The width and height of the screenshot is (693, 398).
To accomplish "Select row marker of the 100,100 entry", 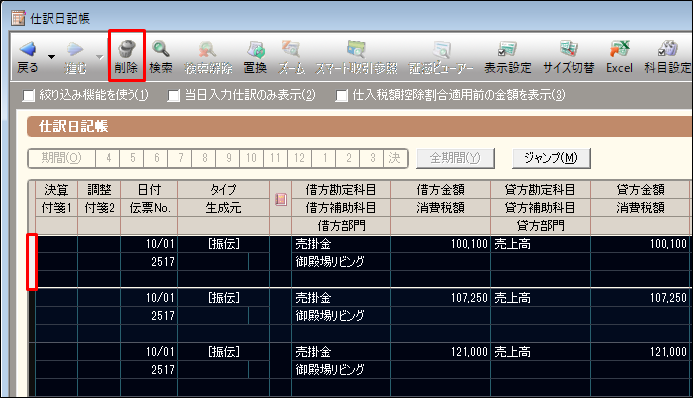I will coord(32,262).
